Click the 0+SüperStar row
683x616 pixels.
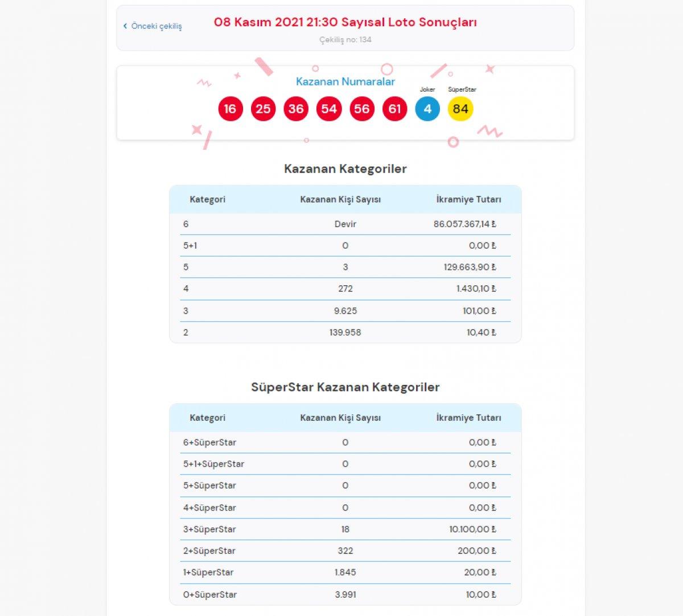[x=345, y=594]
